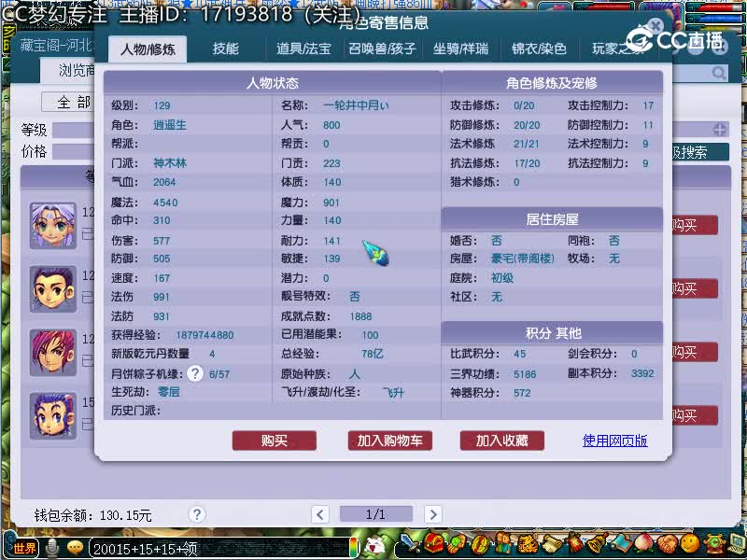The height and width of the screenshot is (560, 747).
Task: Click the 三界功绩 value 5186
Action: click(525, 374)
